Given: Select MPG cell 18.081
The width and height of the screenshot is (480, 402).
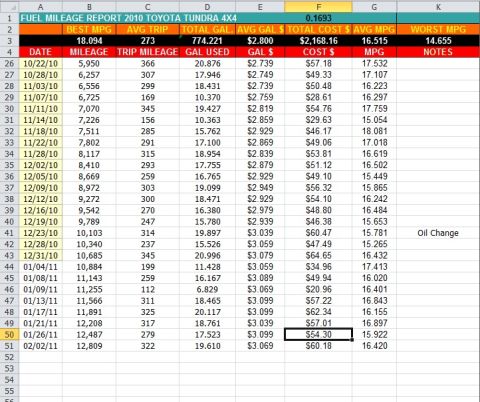Looking at the screenshot, I should (374, 131).
